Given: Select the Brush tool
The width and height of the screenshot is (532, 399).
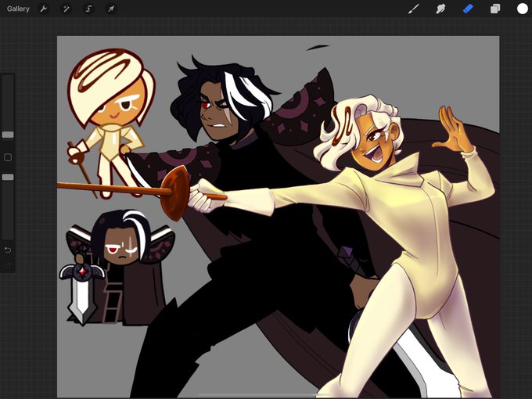Looking at the screenshot, I should pos(413,9).
